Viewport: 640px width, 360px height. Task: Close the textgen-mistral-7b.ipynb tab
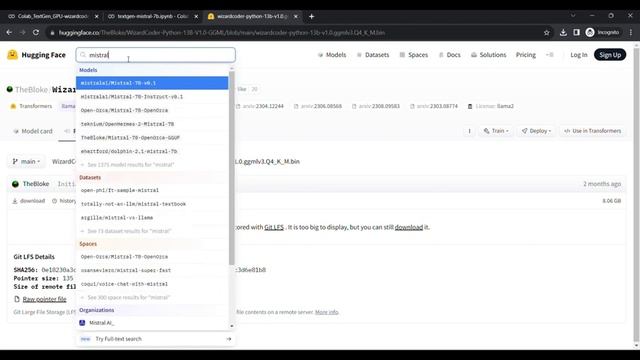[196, 16]
